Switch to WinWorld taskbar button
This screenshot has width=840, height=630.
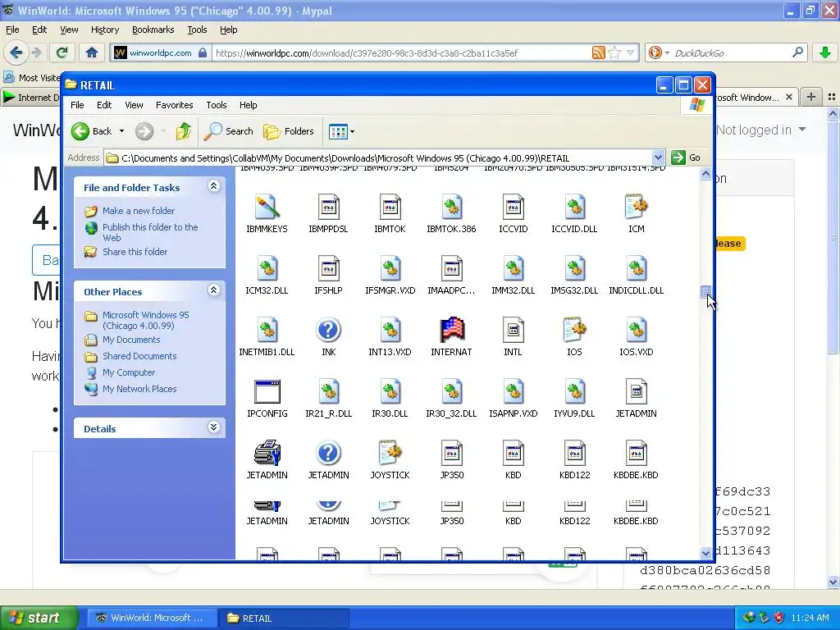click(151, 618)
